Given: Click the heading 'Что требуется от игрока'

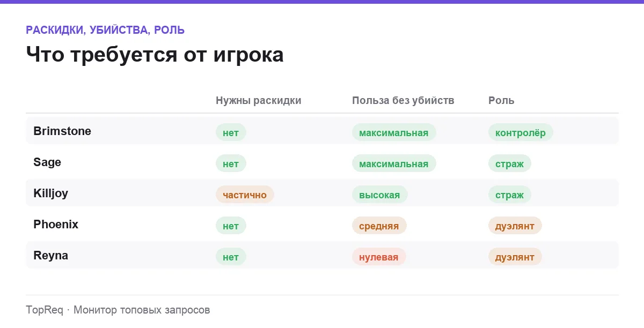Looking at the screenshot, I should tap(155, 55).
